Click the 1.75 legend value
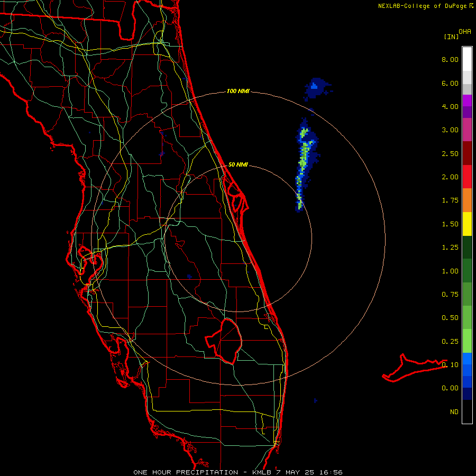 (x=450, y=200)
